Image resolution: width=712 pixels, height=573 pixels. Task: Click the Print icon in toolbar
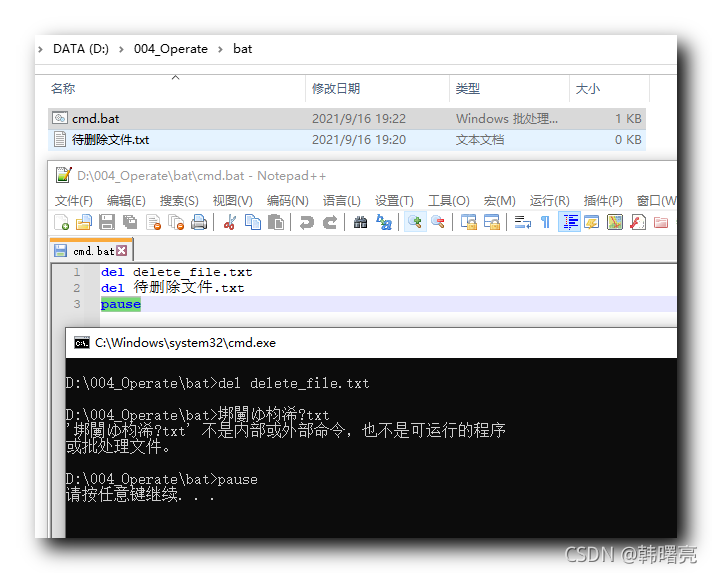point(199,222)
